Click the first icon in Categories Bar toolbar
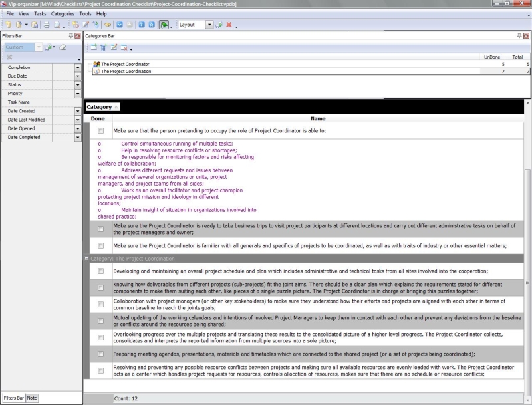 94,47
